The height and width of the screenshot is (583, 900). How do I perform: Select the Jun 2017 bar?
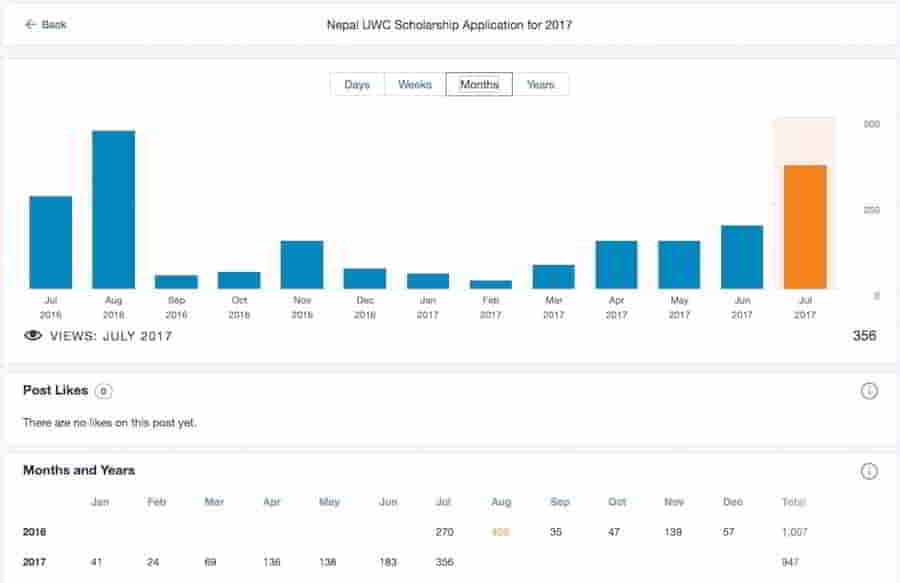pyautogui.click(x=742, y=257)
